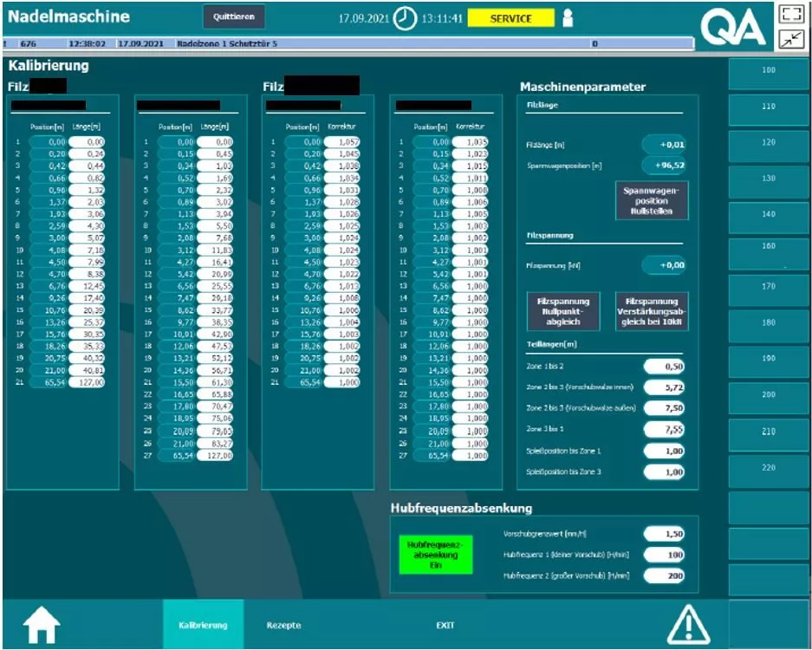
Task: Open the alarm warning triangle icon
Action: coord(688,625)
